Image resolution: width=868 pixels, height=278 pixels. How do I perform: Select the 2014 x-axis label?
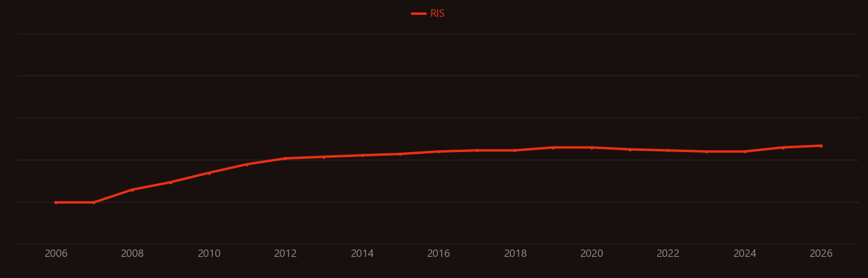pos(362,254)
